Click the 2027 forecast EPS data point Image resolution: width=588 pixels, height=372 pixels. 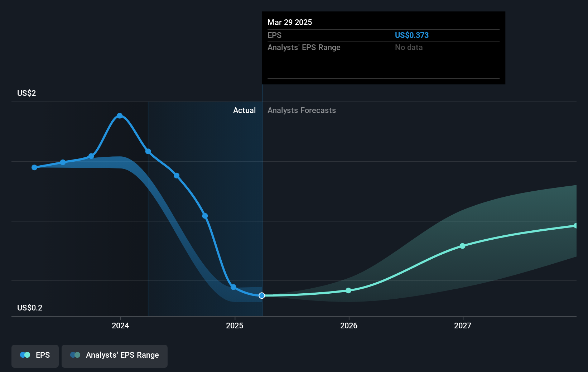(462, 246)
